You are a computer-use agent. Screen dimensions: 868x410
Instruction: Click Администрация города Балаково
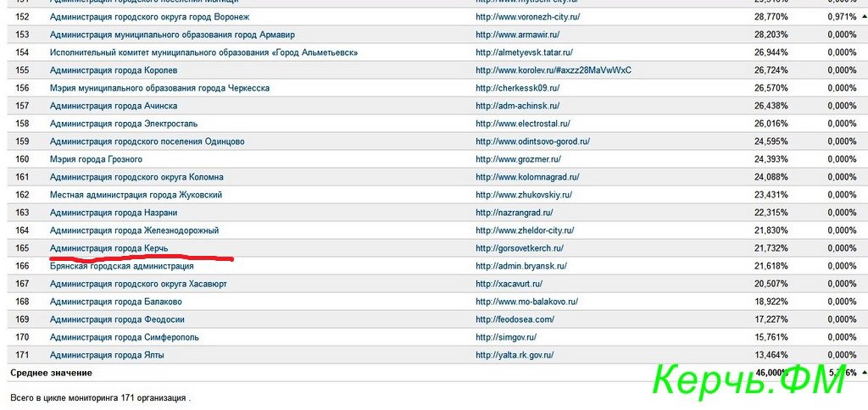[115, 302]
